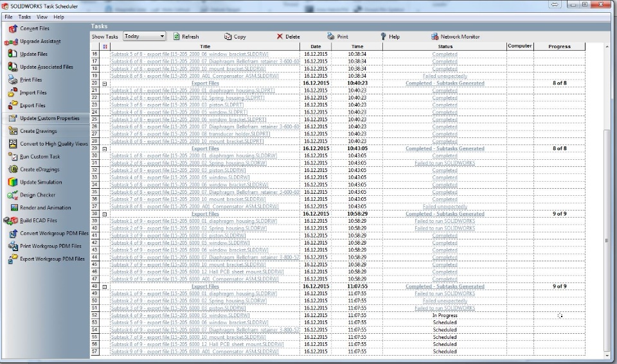Click the Progress column header
617x364 pixels.
tap(559, 46)
